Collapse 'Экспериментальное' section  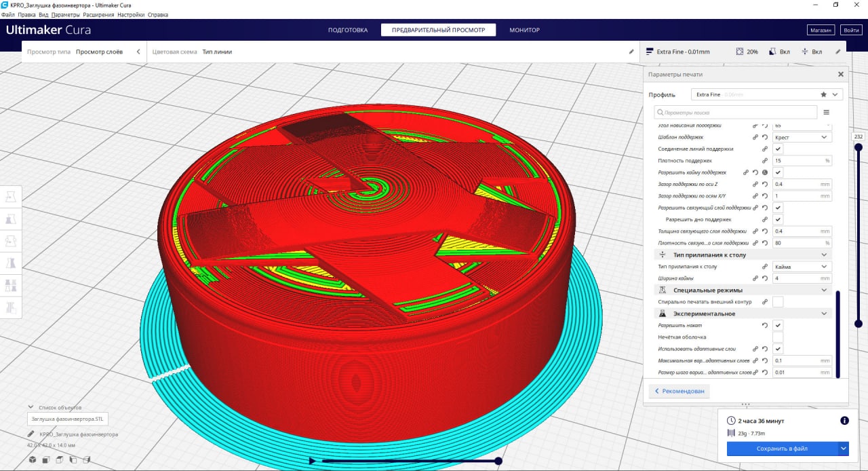(743, 314)
